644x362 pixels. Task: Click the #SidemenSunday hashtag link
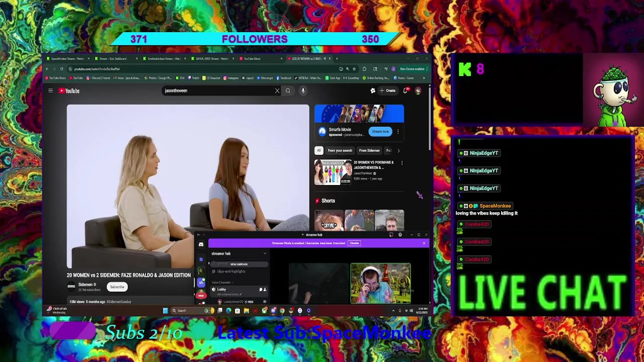pos(119,302)
